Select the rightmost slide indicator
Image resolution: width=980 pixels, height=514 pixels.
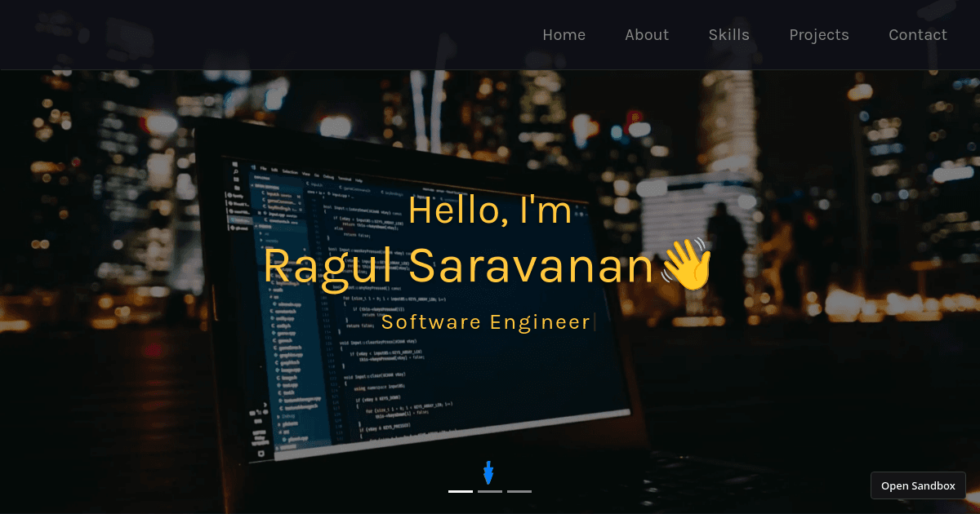click(519, 491)
